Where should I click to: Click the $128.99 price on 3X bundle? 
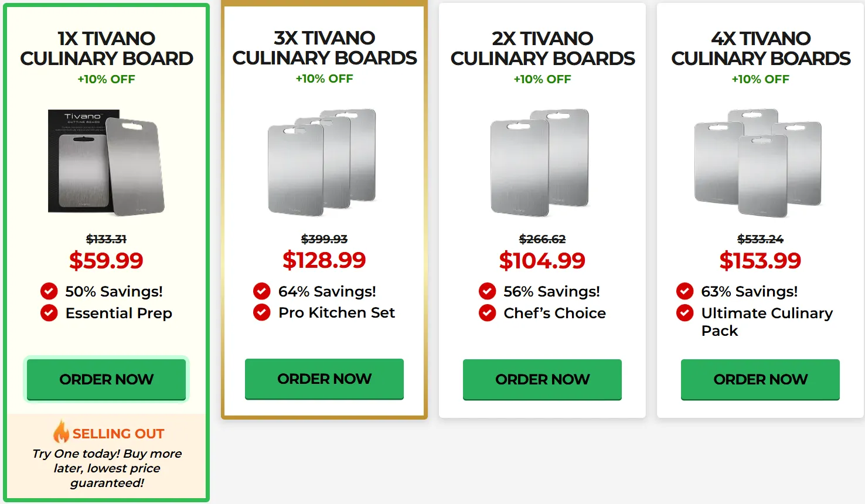324,260
